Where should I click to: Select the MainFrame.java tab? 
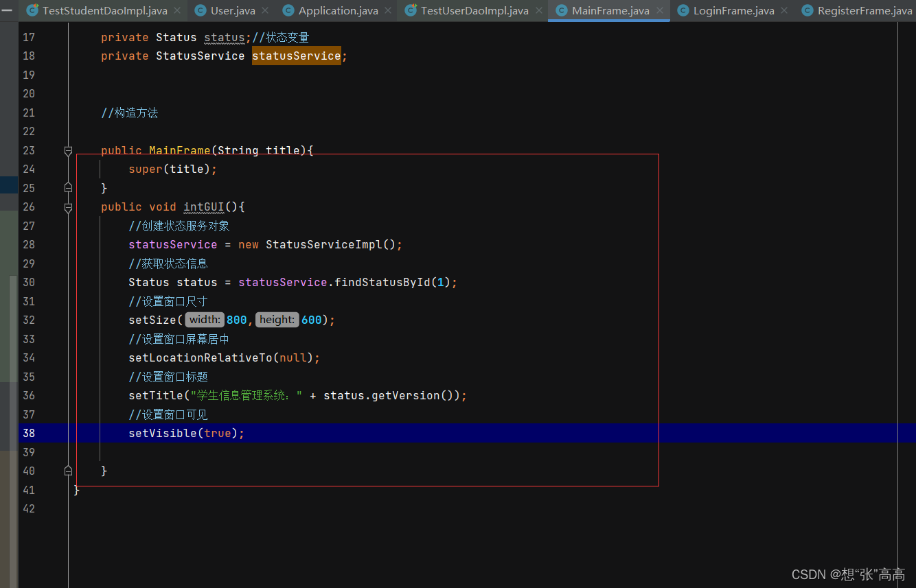[609, 10]
